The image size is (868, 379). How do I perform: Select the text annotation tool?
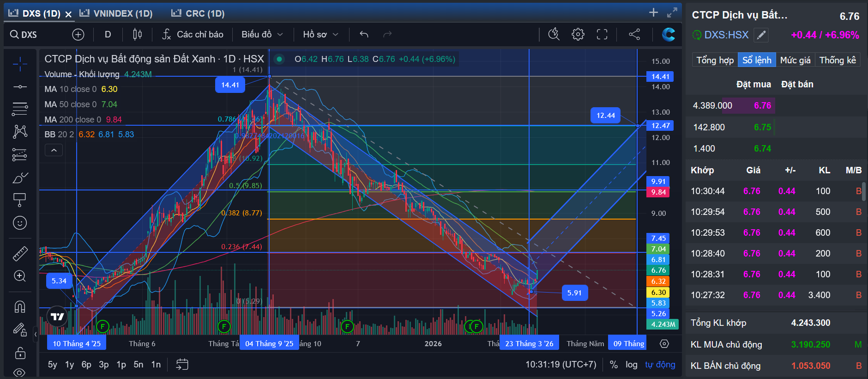(x=20, y=200)
